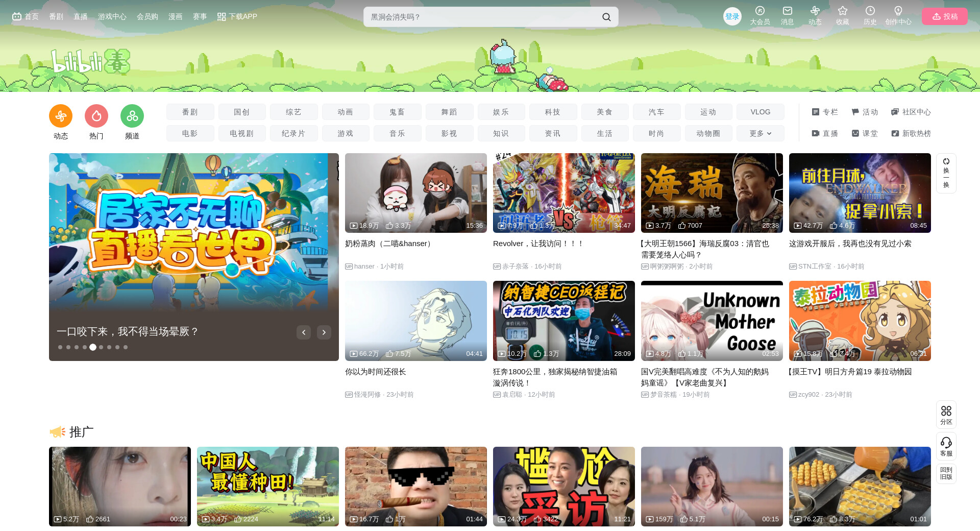The height and width of the screenshot is (531, 980).
Task: Open the 海瑞 大明反腐記 video thumbnail
Action: pos(712,193)
